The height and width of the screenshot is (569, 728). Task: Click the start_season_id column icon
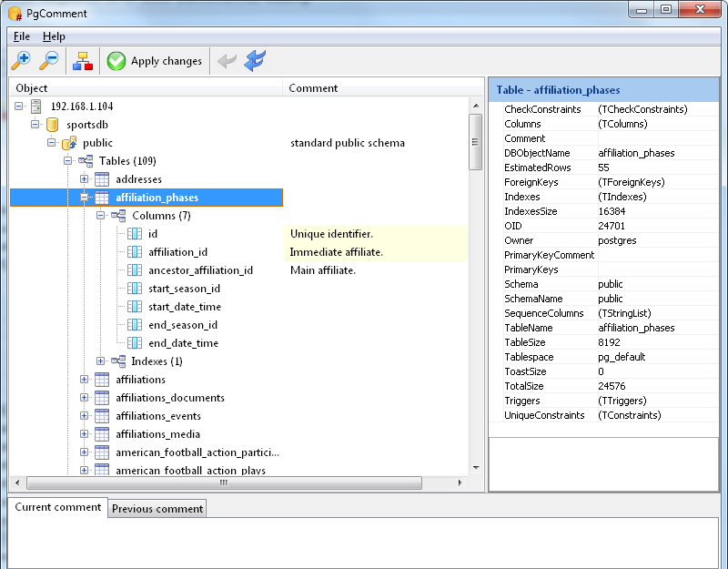(x=135, y=289)
